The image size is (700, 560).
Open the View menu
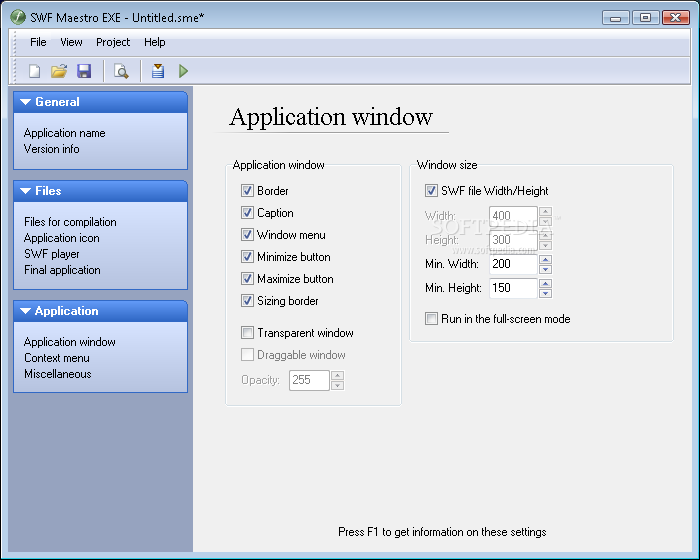[71, 42]
